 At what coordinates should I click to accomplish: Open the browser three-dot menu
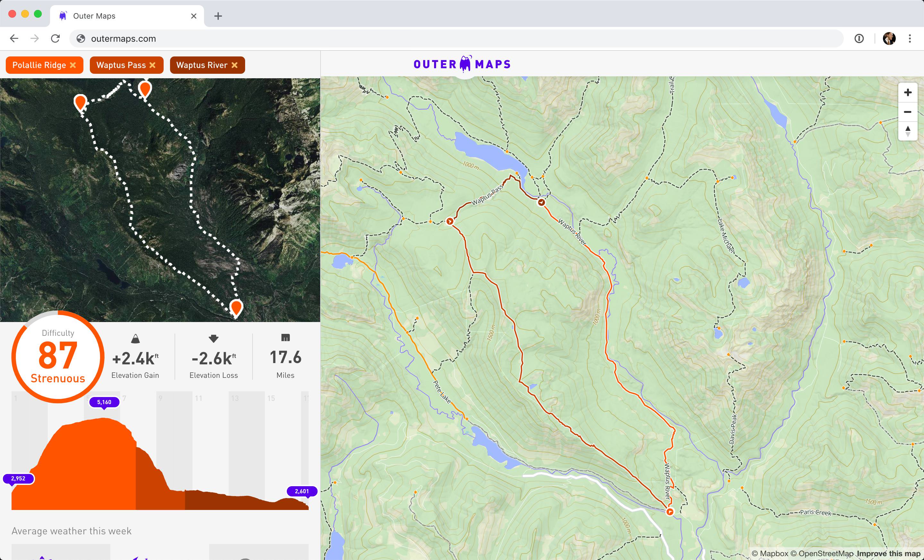pyautogui.click(x=910, y=38)
